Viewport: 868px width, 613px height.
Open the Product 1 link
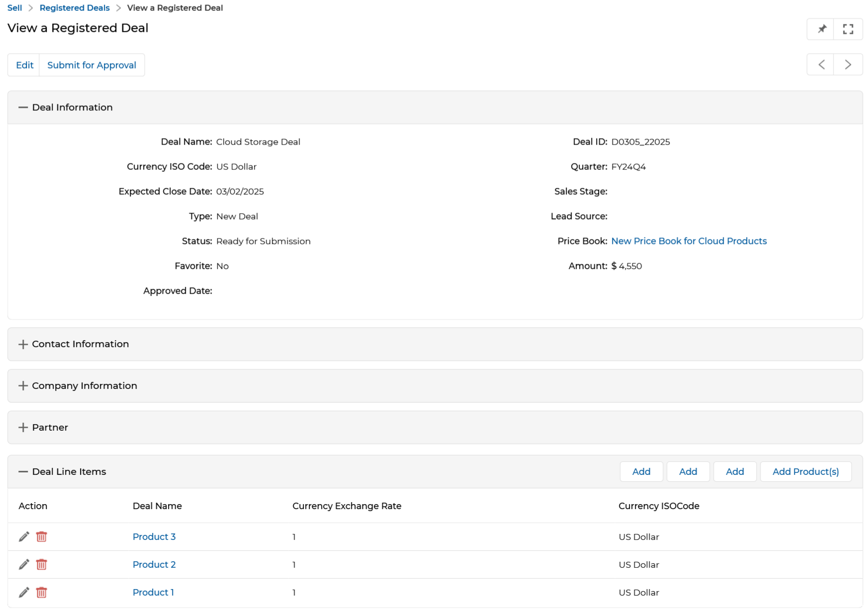[x=153, y=592]
